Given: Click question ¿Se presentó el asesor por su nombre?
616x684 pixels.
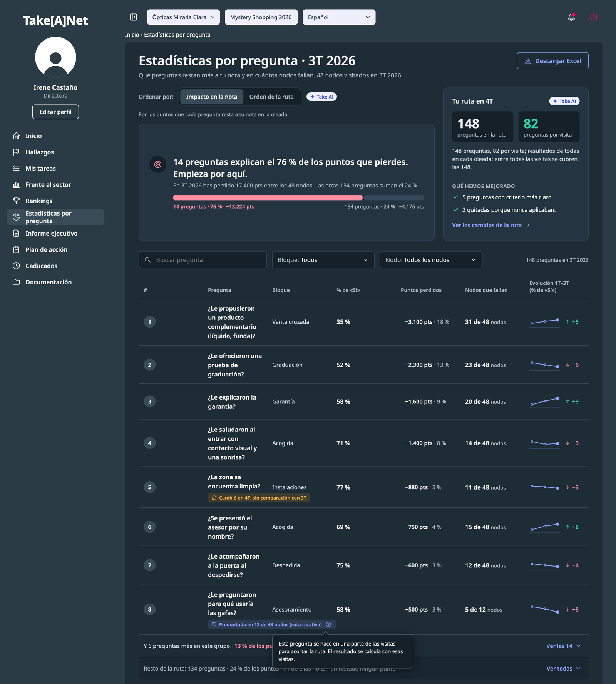Looking at the screenshot, I should 230,527.
